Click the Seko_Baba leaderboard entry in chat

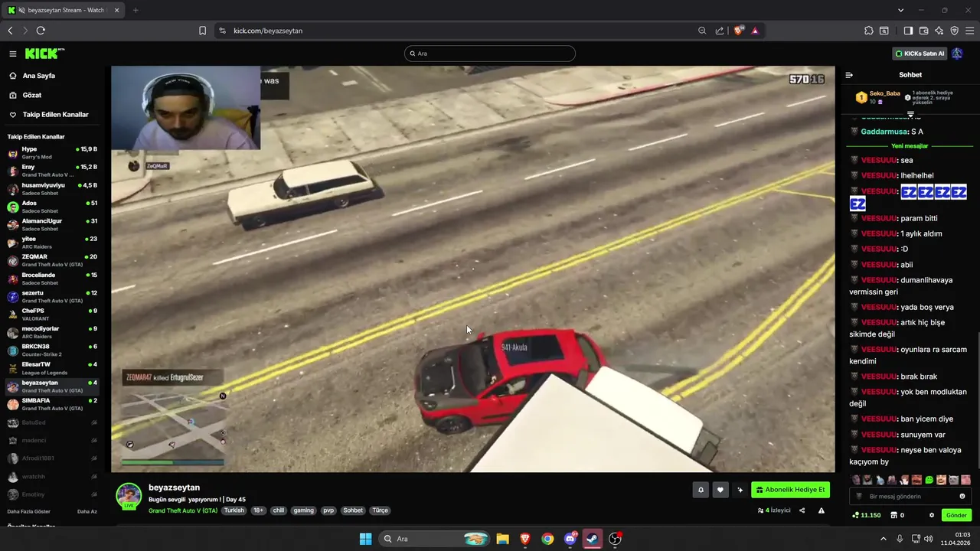pos(878,97)
